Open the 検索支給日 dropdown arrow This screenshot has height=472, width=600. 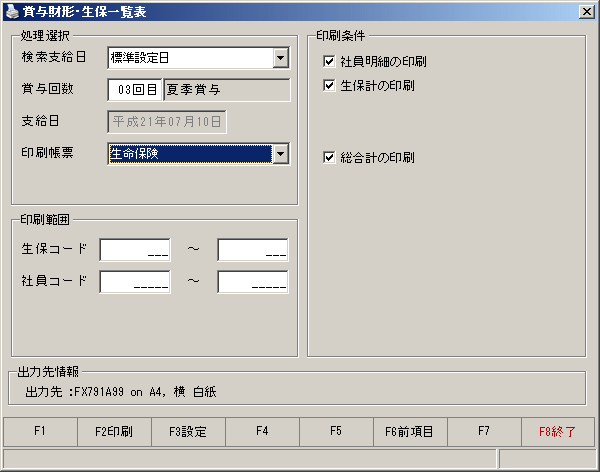click(x=281, y=58)
